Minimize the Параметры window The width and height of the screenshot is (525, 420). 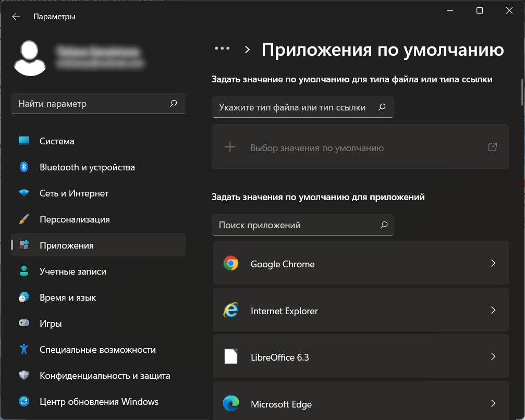point(450,11)
